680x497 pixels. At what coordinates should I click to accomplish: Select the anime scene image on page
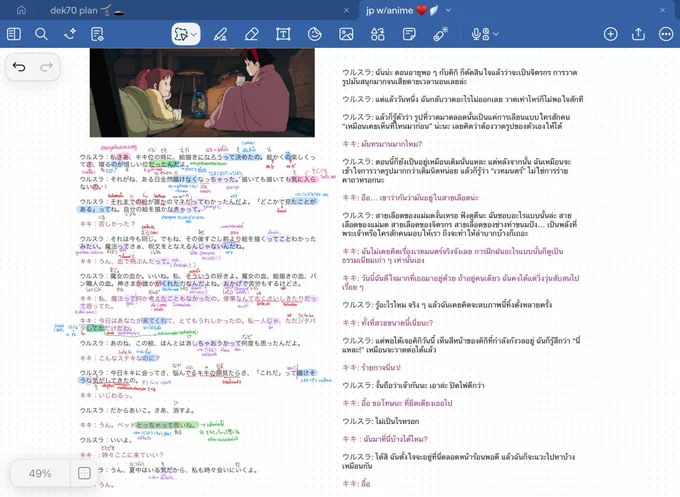[x=202, y=92]
